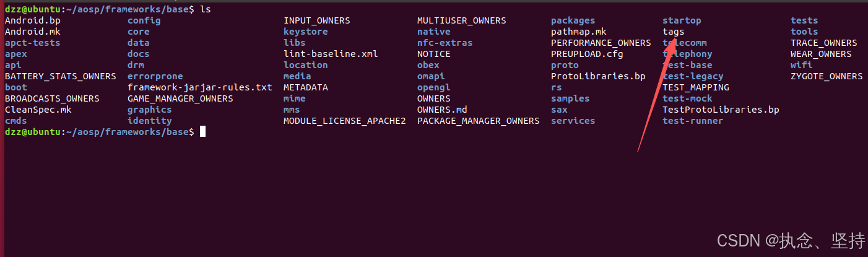Click the tags file name
This screenshot has height=257, width=868.
674,32
